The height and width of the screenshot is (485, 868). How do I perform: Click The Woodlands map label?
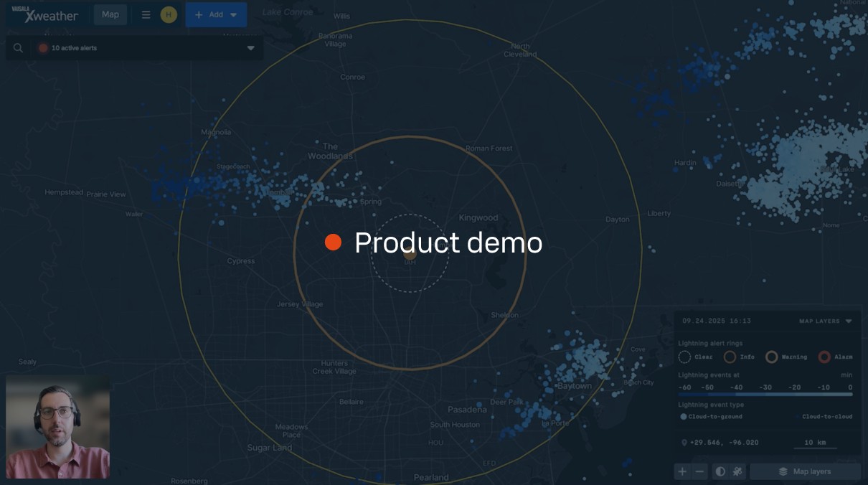330,151
